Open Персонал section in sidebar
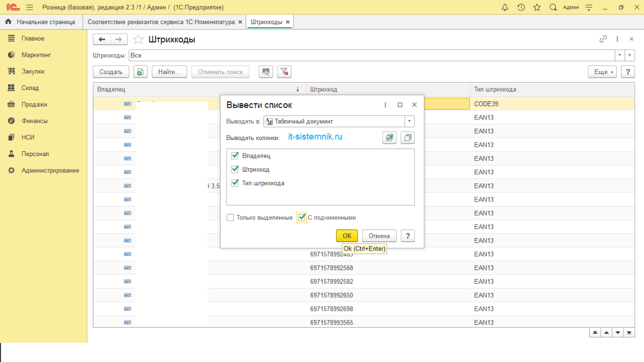The image size is (644, 362). 35,154
